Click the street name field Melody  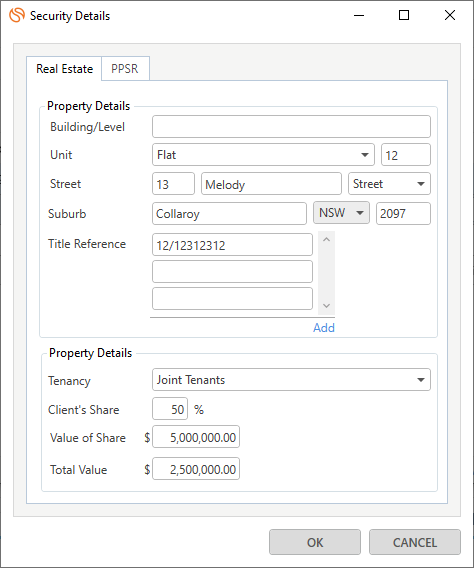[271, 184]
